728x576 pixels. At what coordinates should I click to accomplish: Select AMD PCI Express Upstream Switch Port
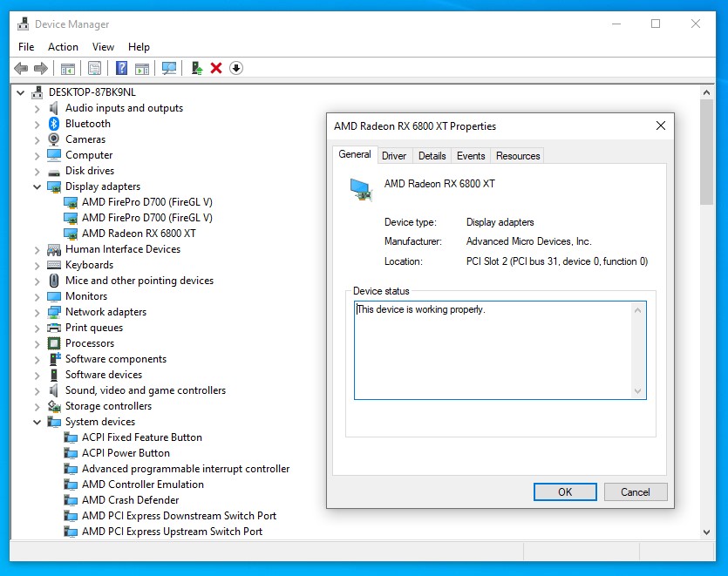coord(173,532)
